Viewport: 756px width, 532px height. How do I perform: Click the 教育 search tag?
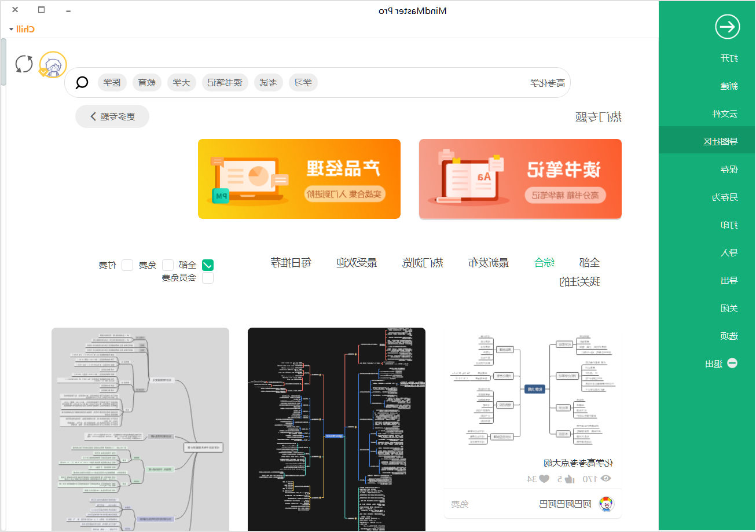[x=147, y=83]
